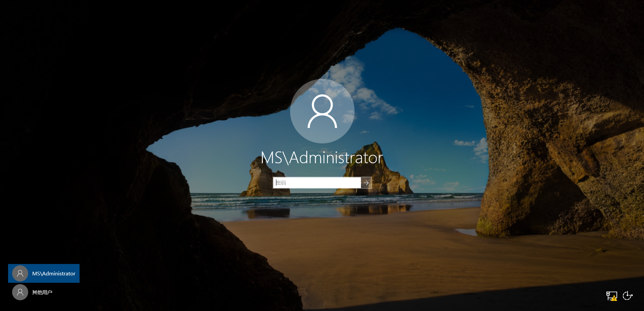This screenshot has height=311, width=644.
Task: View network info via the computer icon
Action: click(610, 295)
